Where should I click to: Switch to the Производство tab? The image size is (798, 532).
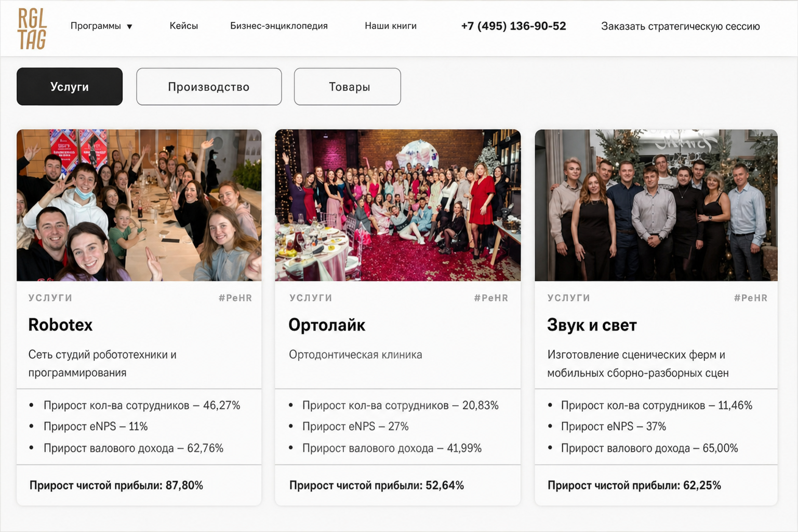[209, 87]
